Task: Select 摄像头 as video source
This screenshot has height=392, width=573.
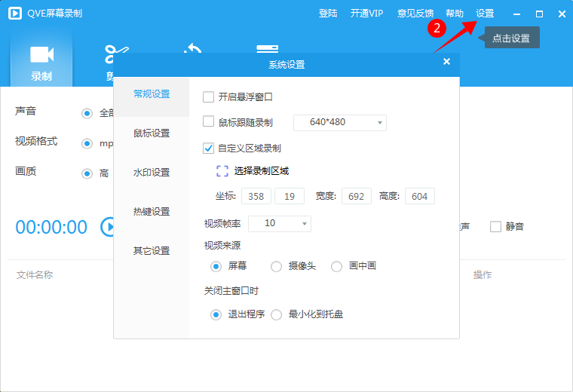Action: [276, 266]
